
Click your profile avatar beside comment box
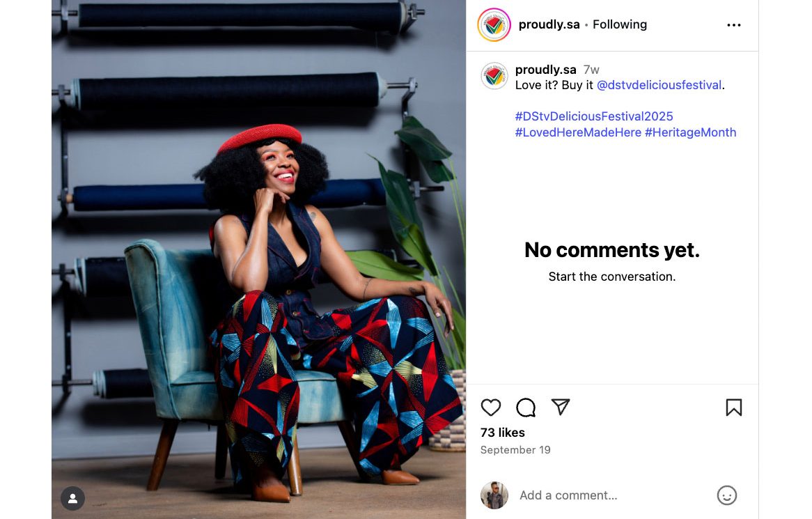494,495
